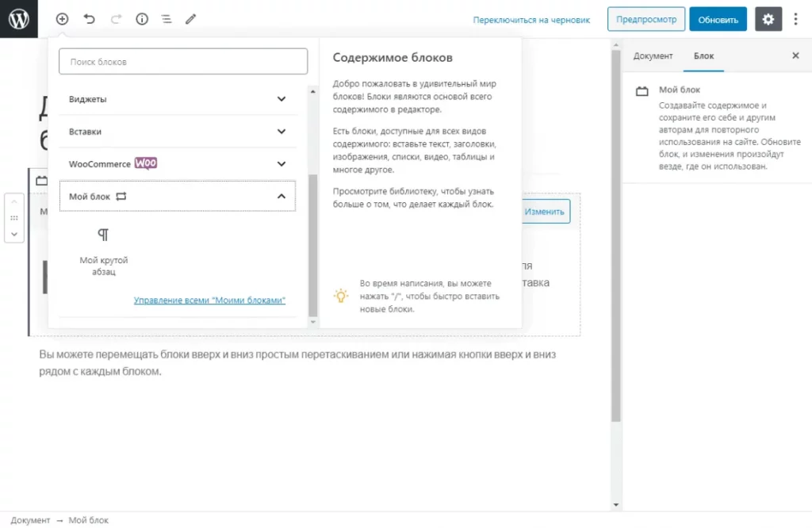
Task: Toggle settings sidebar with gear icon
Action: click(768, 20)
